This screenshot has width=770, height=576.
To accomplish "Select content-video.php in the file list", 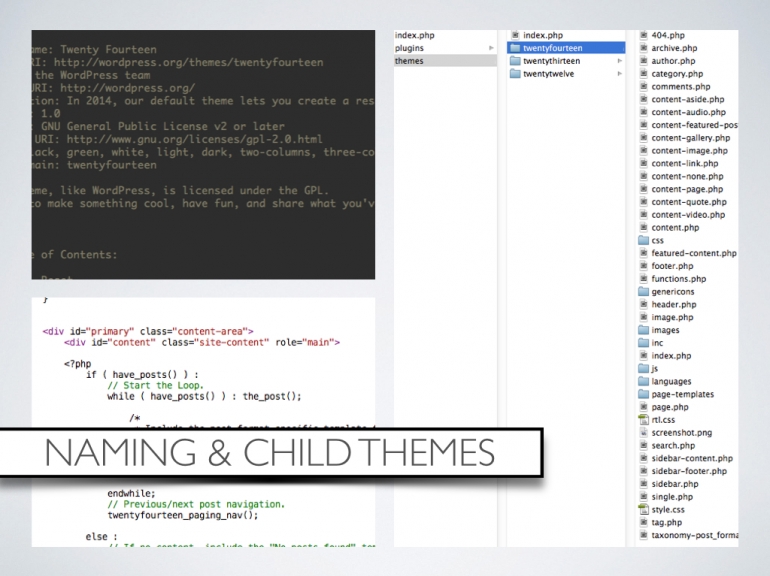I will (688, 215).
